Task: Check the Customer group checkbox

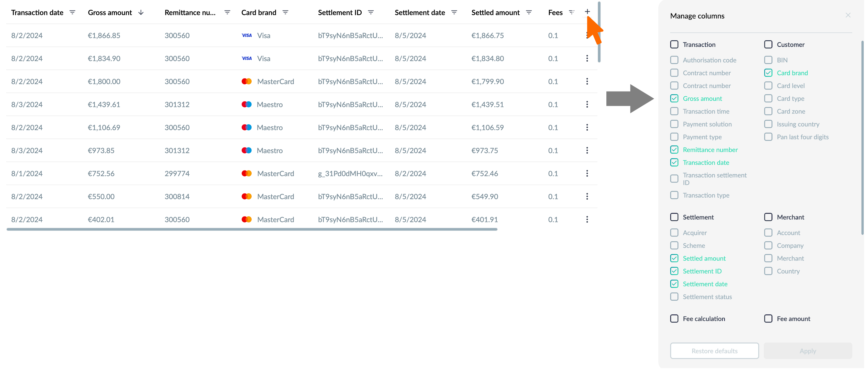Action: (x=768, y=44)
